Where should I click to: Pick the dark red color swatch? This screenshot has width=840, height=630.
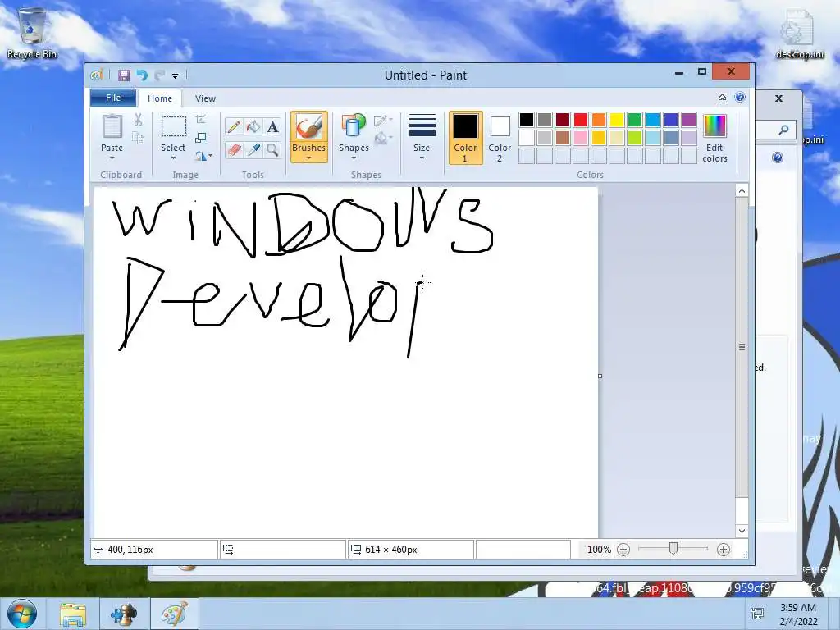tap(563, 120)
